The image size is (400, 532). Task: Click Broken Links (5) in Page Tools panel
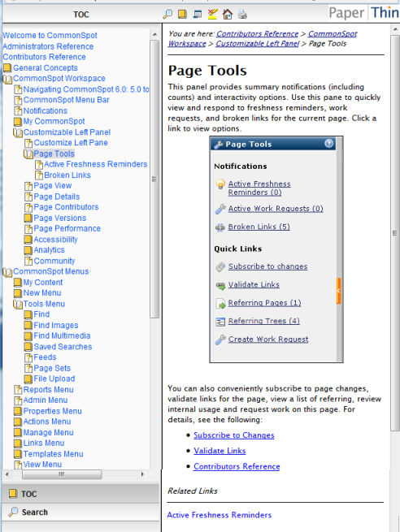pos(259,227)
